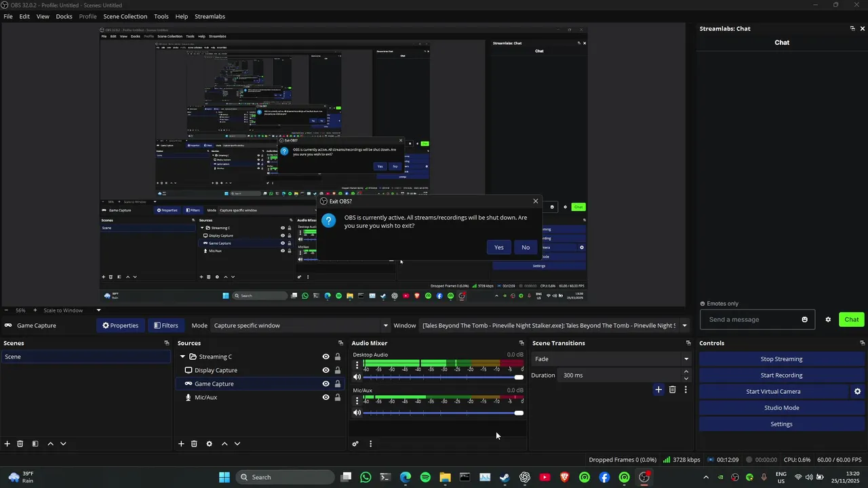Open the Window selection dropdown
The width and height of the screenshot is (868, 488).
(x=554, y=325)
